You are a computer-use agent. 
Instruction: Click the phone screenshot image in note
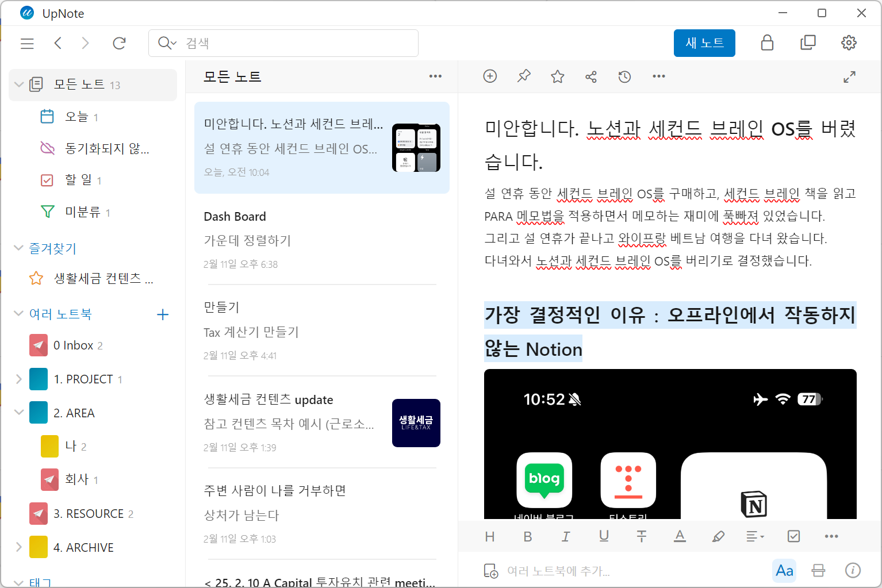coord(670,444)
